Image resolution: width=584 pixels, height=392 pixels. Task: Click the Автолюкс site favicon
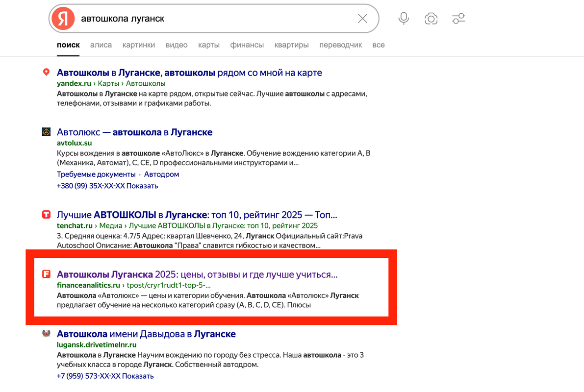click(x=46, y=132)
